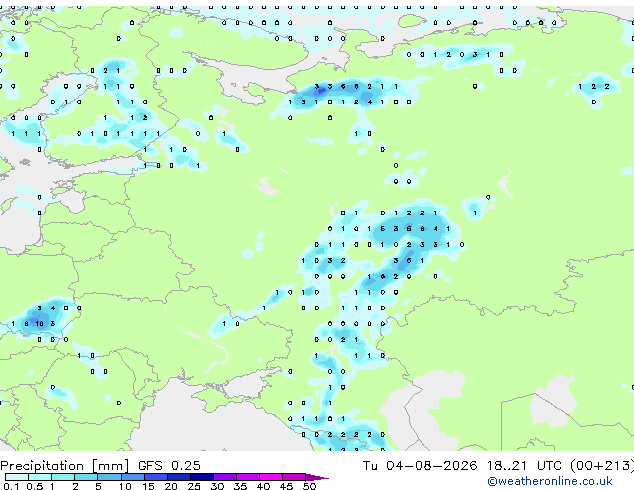Screen dimensions: 634x490
Task: Click the map value "10" in western storm cell
Action: click(x=39, y=323)
